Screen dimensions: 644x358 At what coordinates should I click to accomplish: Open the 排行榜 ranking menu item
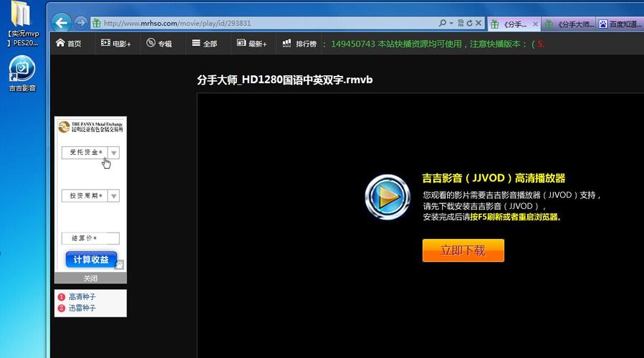pyautogui.click(x=300, y=43)
